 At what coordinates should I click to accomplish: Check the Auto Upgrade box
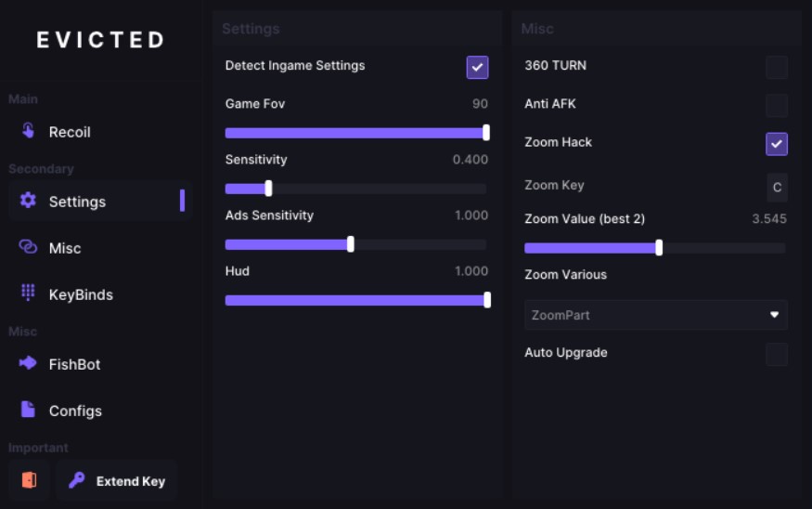(x=777, y=354)
